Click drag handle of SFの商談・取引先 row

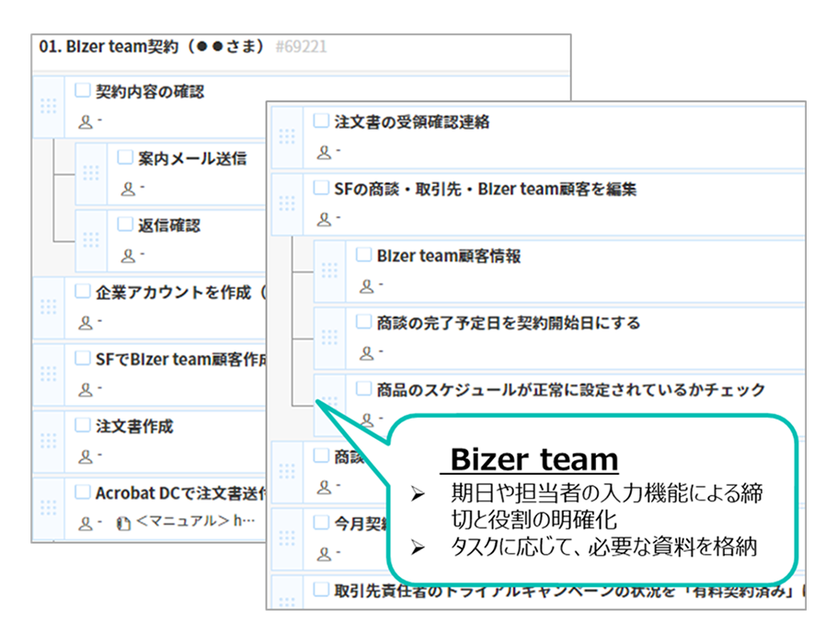pos(287,203)
